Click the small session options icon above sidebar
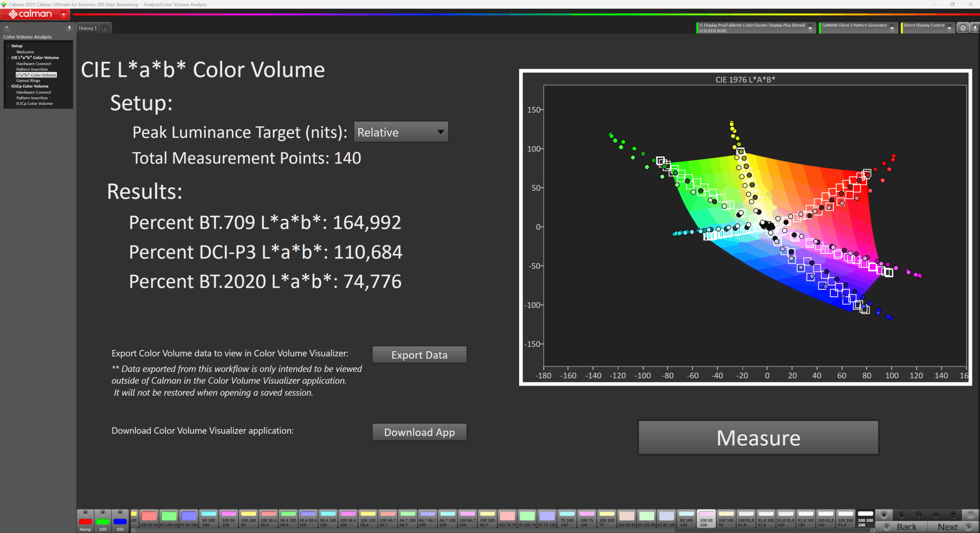980x533 pixels. pyautogui.click(x=7, y=28)
